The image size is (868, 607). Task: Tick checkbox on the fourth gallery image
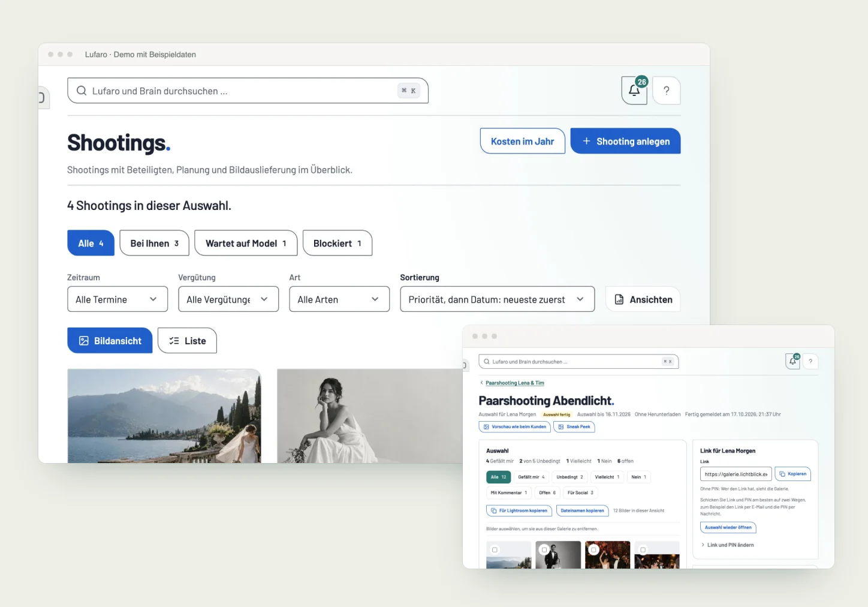click(x=643, y=549)
